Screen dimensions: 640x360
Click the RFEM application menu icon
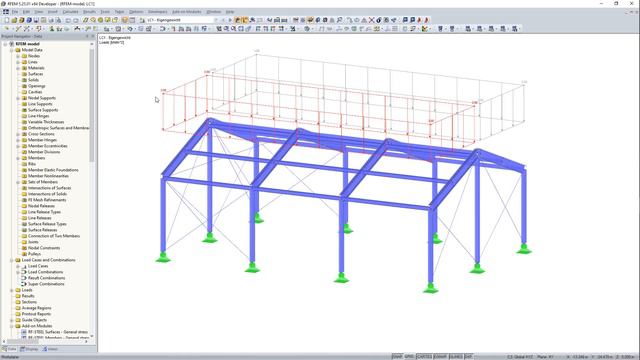pyautogui.click(x=6, y=12)
